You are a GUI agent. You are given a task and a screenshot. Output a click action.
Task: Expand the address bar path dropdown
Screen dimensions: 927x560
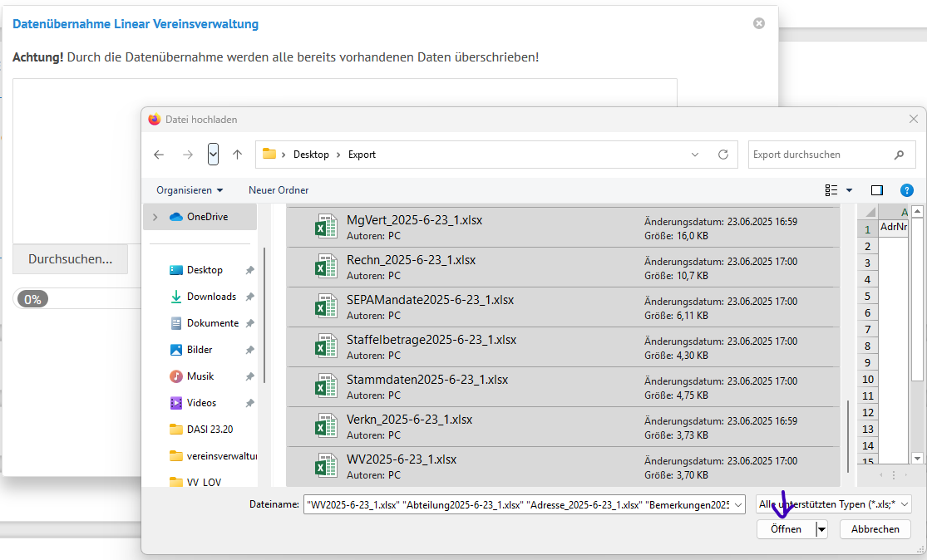[695, 155]
